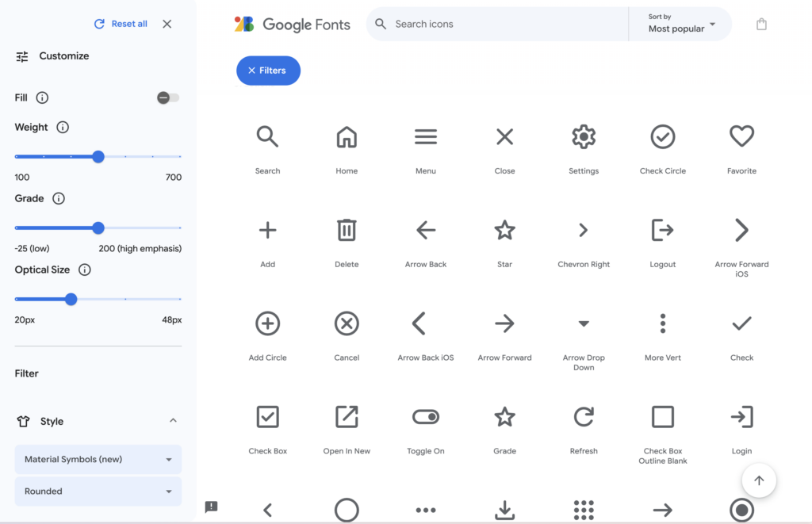This screenshot has height=524, width=812.
Task: Show info about Weight option
Action: 63,128
